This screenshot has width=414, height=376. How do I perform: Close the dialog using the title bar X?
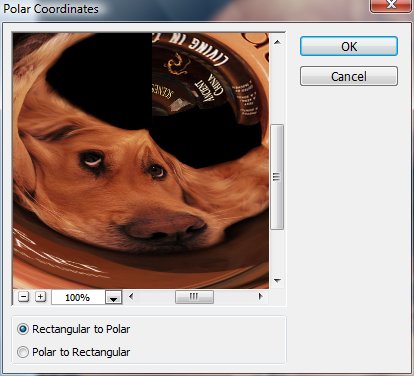(x=391, y=5)
